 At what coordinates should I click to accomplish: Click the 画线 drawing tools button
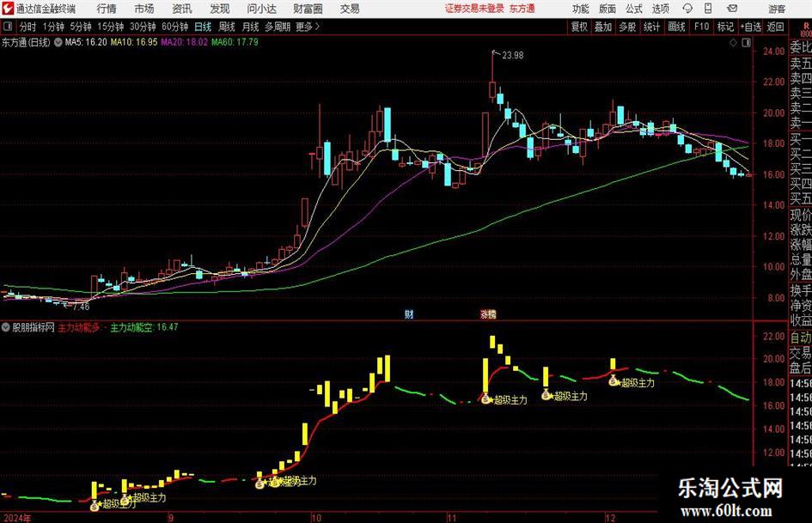click(x=676, y=27)
